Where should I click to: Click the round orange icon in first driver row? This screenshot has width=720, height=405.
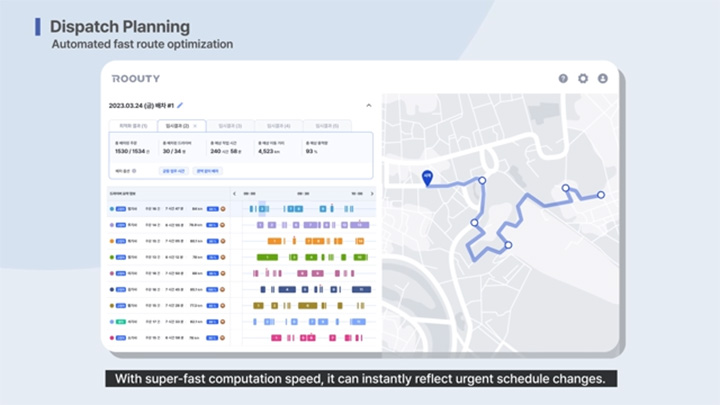[223, 209]
